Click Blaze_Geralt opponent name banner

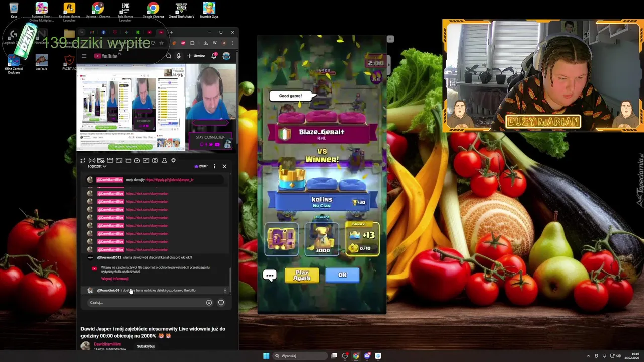(322, 133)
